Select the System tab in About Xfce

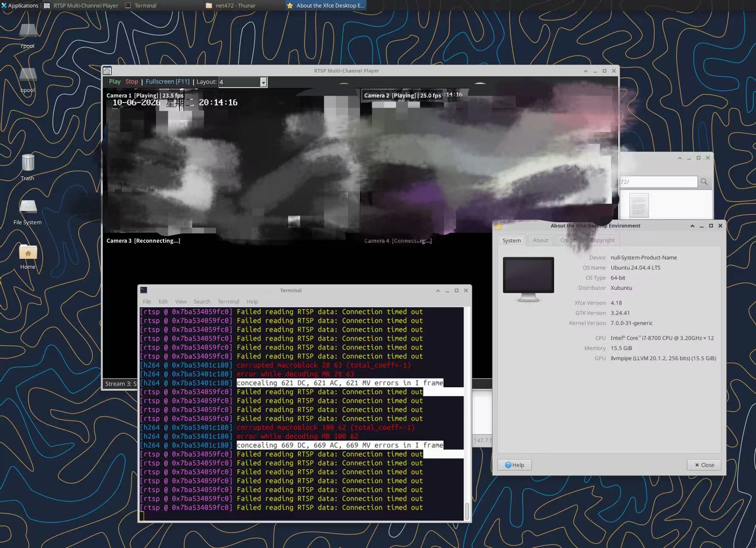coord(512,240)
